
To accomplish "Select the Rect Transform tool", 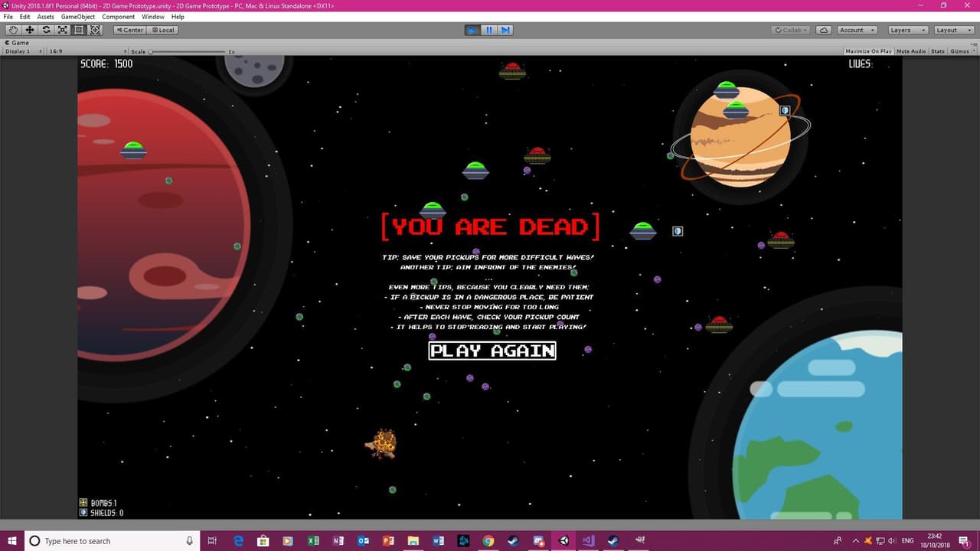I will click(x=79, y=30).
